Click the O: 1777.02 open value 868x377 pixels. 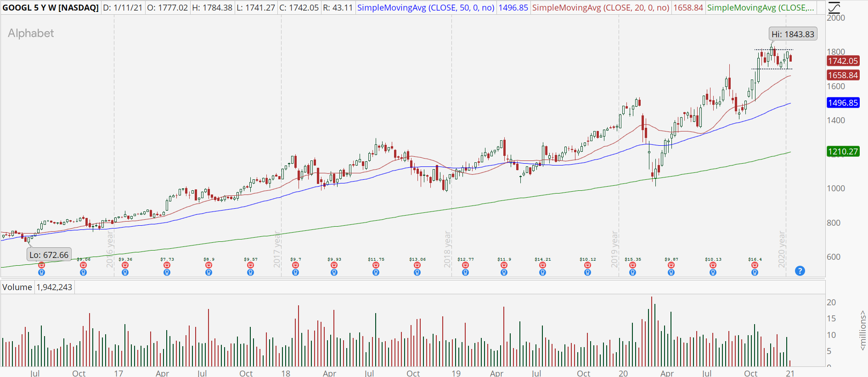pyautogui.click(x=168, y=8)
